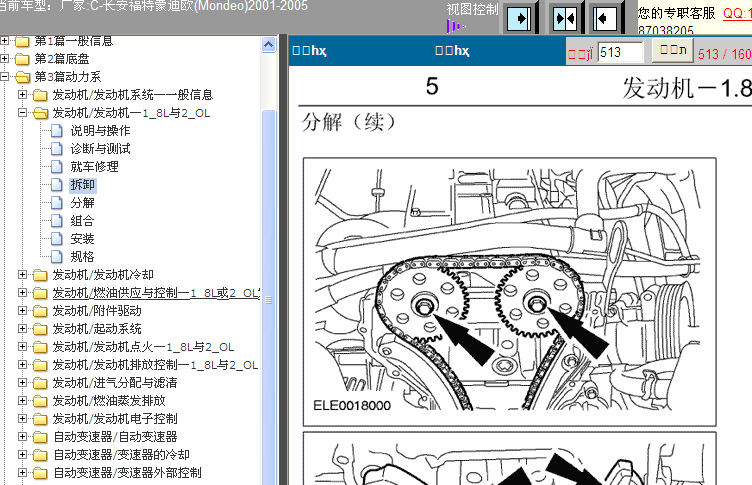This screenshot has height=485, width=752.
Task: Open the underlined 发动机/燃油供应与控制 link
Action: click(x=156, y=293)
